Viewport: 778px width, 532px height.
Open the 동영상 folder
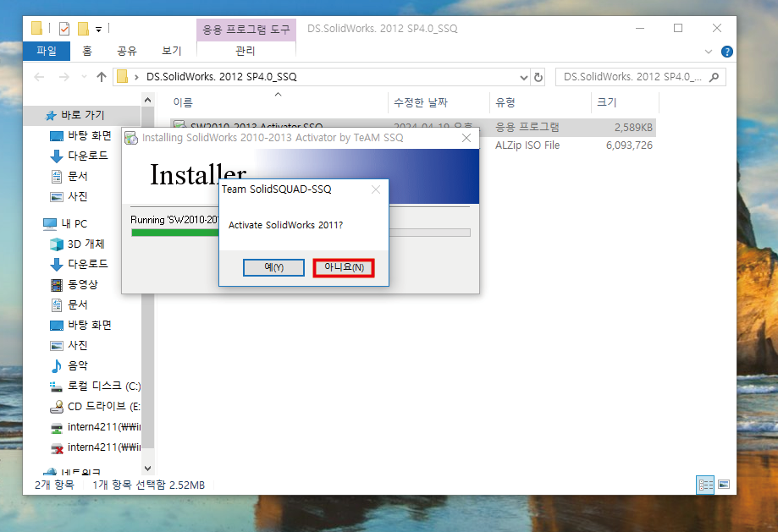pos(82,284)
